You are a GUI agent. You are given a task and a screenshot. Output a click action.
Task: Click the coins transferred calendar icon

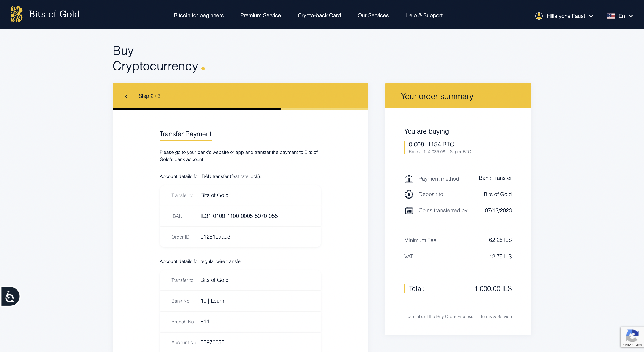pos(409,210)
